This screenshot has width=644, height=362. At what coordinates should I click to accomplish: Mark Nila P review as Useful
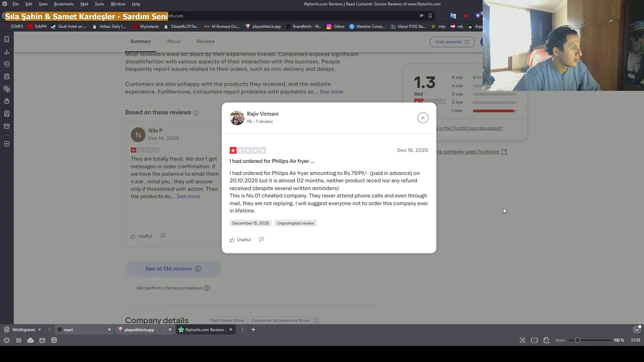(x=141, y=236)
